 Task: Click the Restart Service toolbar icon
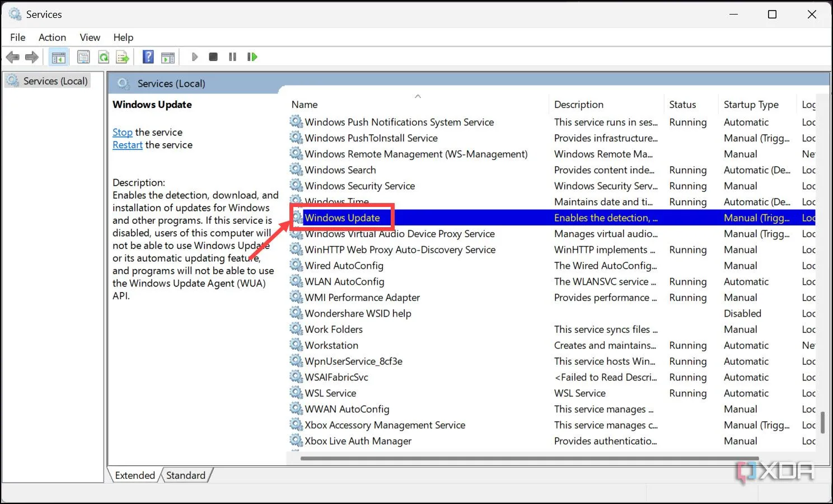pyautogui.click(x=252, y=57)
